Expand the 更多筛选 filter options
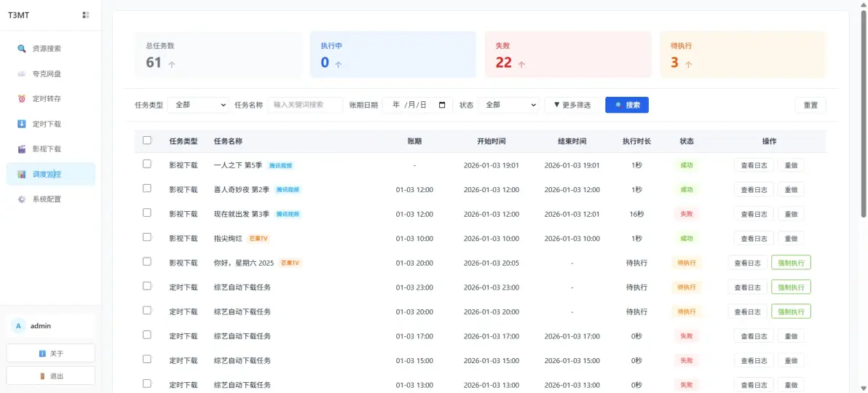The height and width of the screenshot is (393, 868). pyautogui.click(x=572, y=105)
